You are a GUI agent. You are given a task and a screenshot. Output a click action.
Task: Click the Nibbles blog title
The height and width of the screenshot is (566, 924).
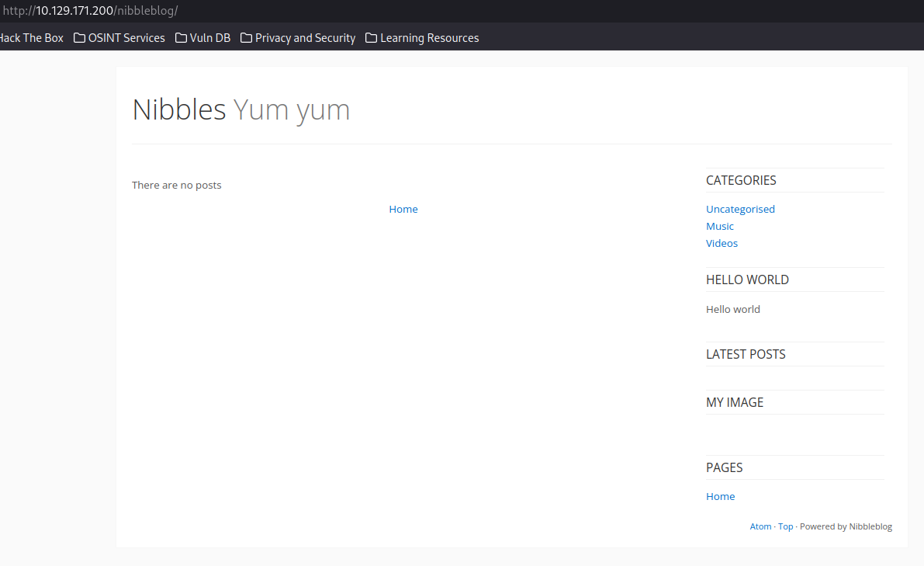(178, 109)
